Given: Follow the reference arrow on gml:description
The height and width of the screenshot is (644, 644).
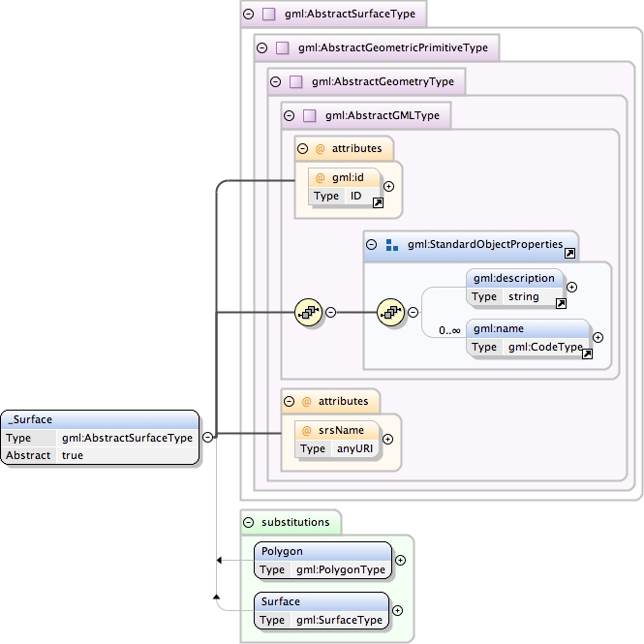Looking at the screenshot, I should 561,303.
